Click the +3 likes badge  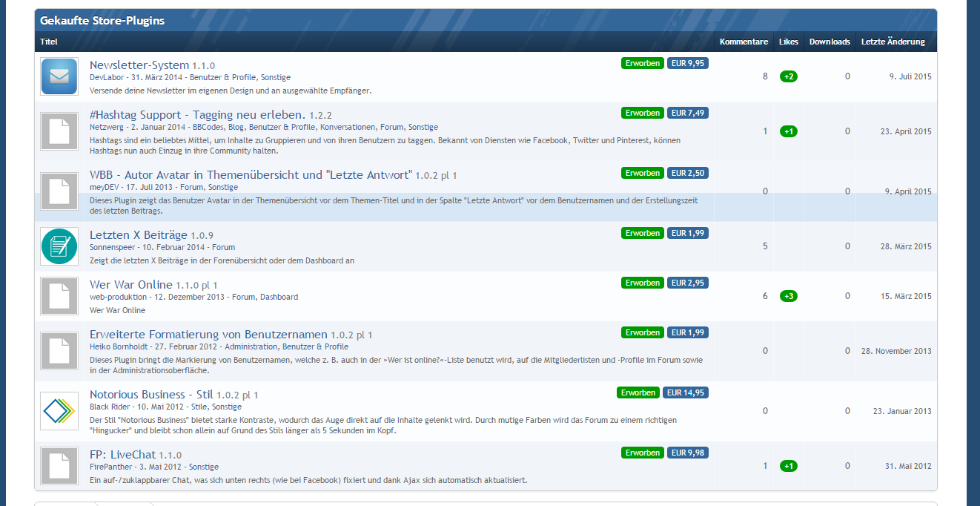(x=789, y=297)
